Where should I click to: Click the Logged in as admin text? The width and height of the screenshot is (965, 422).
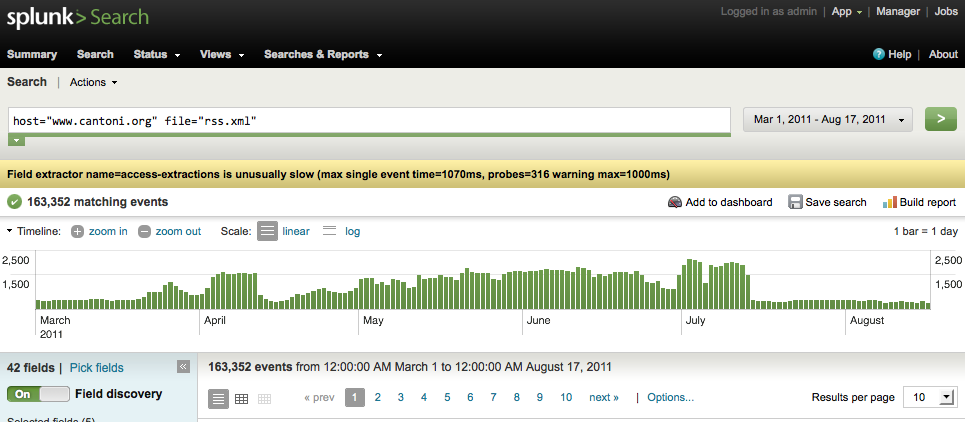pos(769,11)
